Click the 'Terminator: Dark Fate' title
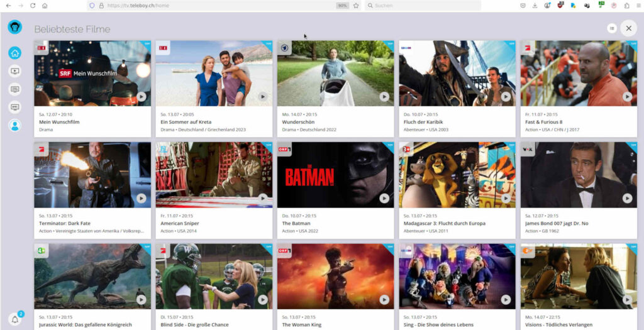 click(65, 223)
